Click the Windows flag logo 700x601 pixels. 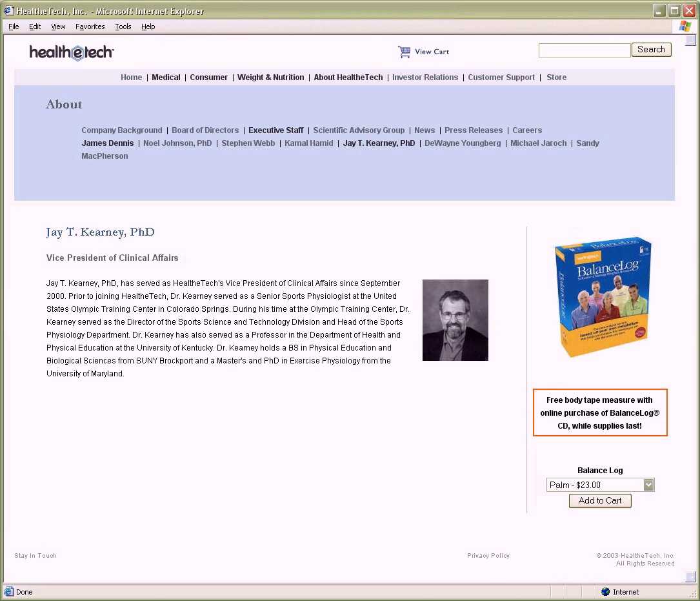pos(685,26)
